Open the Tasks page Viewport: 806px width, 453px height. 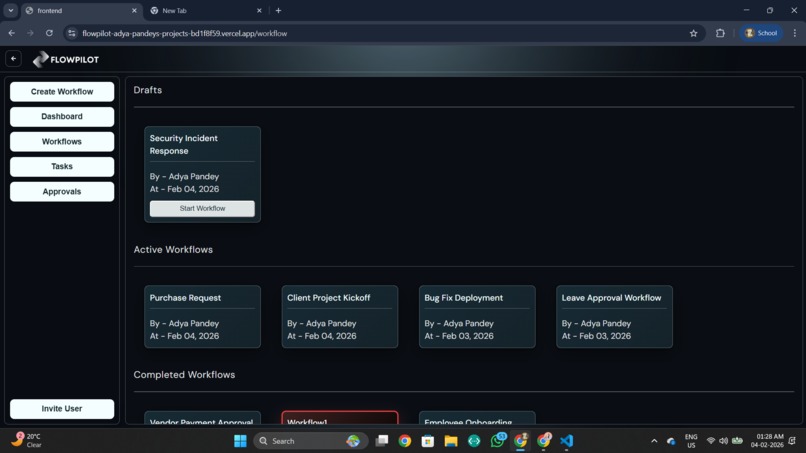[x=62, y=167]
